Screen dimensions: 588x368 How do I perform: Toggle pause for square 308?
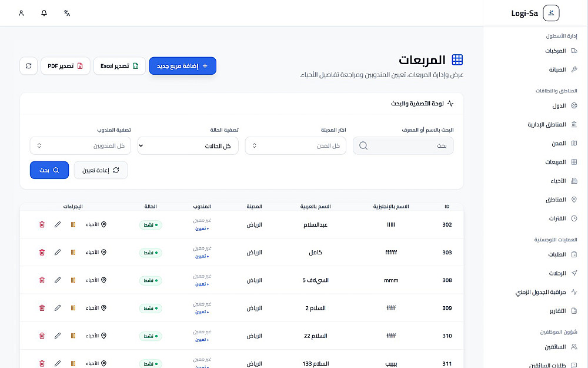pyautogui.click(x=73, y=280)
